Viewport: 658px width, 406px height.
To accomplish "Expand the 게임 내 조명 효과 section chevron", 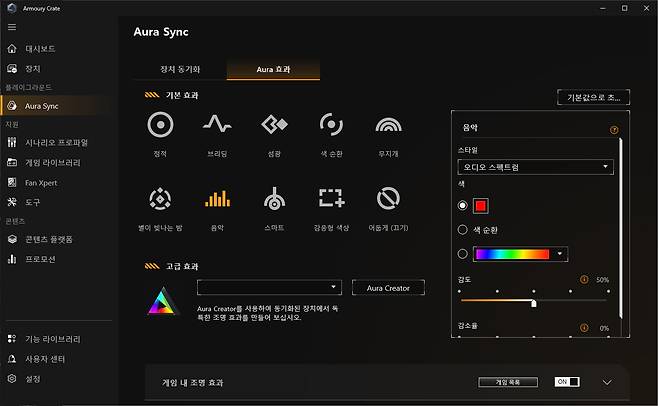I will (606, 382).
